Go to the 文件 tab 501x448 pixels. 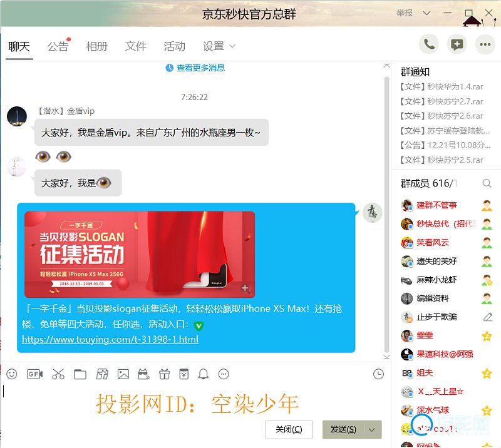pyautogui.click(x=136, y=47)
